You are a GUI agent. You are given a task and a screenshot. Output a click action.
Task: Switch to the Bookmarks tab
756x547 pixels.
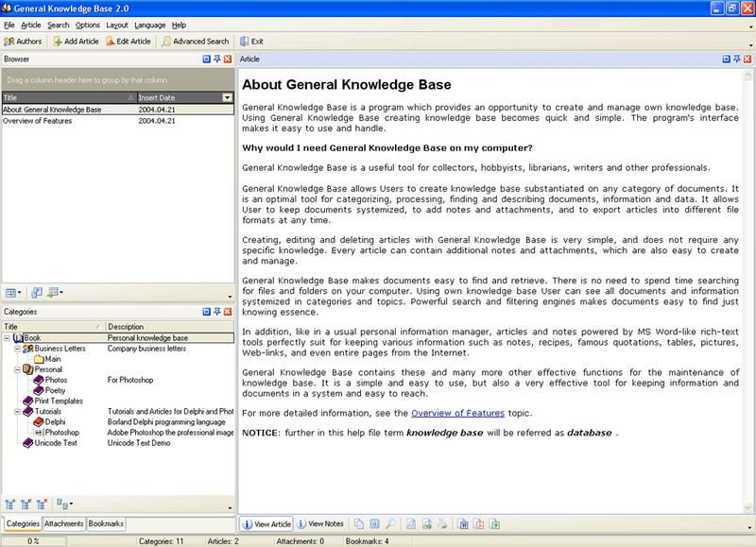point(106,524)
